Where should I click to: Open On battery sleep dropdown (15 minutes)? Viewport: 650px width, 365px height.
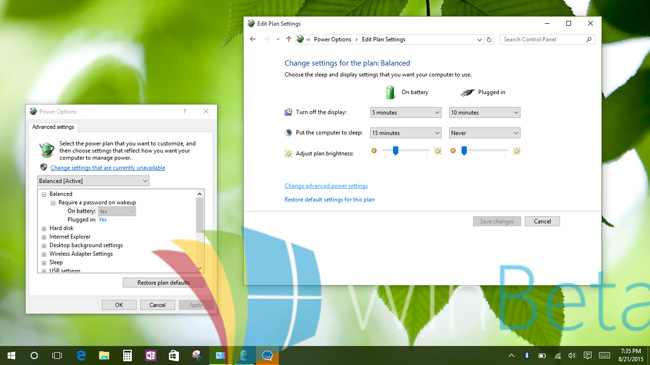tap(405, 133)
